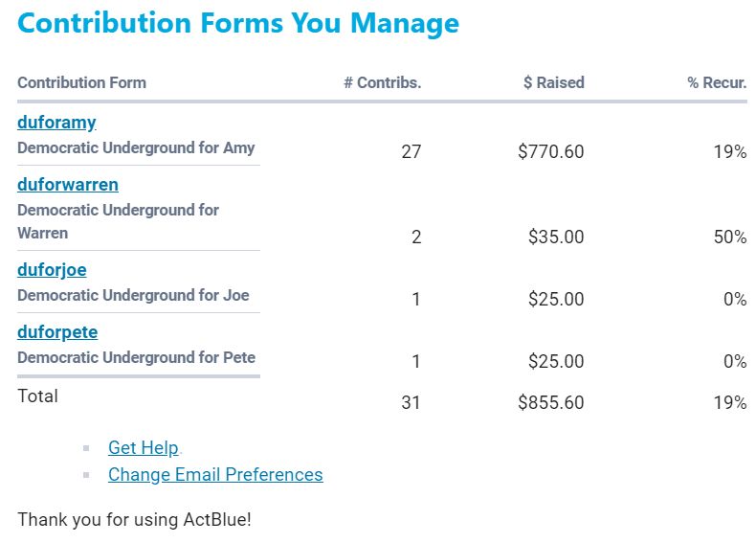Click the duforjoe form link
Image resolution: width=756 pixels, height=543 pixels.
click(52, 270)
